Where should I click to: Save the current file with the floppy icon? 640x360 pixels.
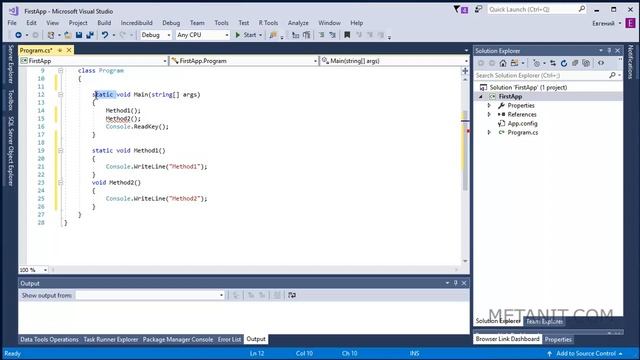[79, 35]
